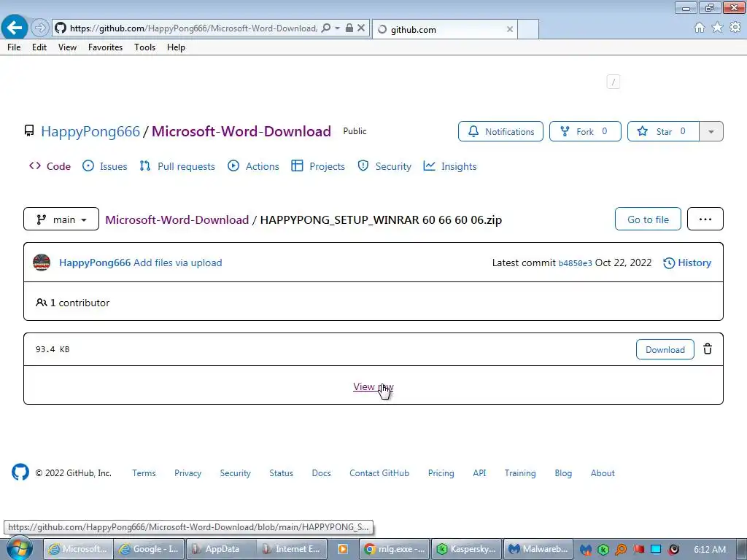
Task: Open the three-dots more options button
Action: pyautogui.click(x=705, y=219)
